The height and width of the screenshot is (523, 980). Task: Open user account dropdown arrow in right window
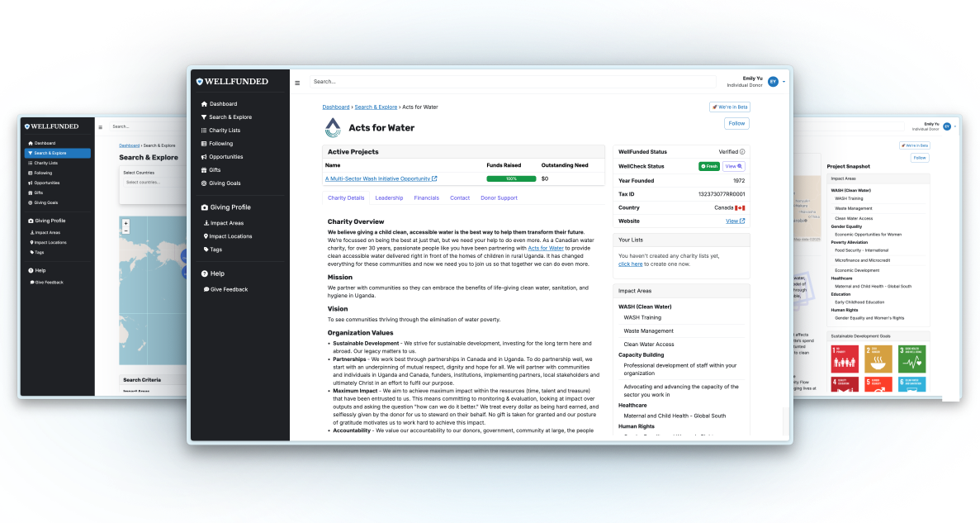pos(955,126)
